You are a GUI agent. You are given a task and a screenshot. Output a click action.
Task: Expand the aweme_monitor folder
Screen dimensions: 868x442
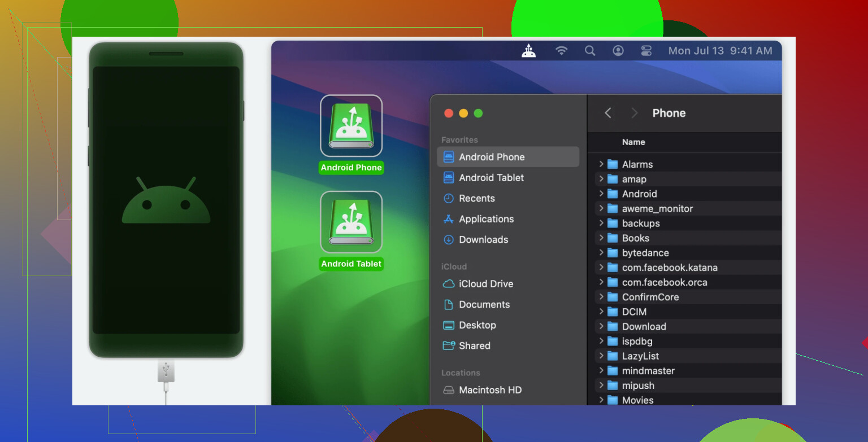(601, 208)
